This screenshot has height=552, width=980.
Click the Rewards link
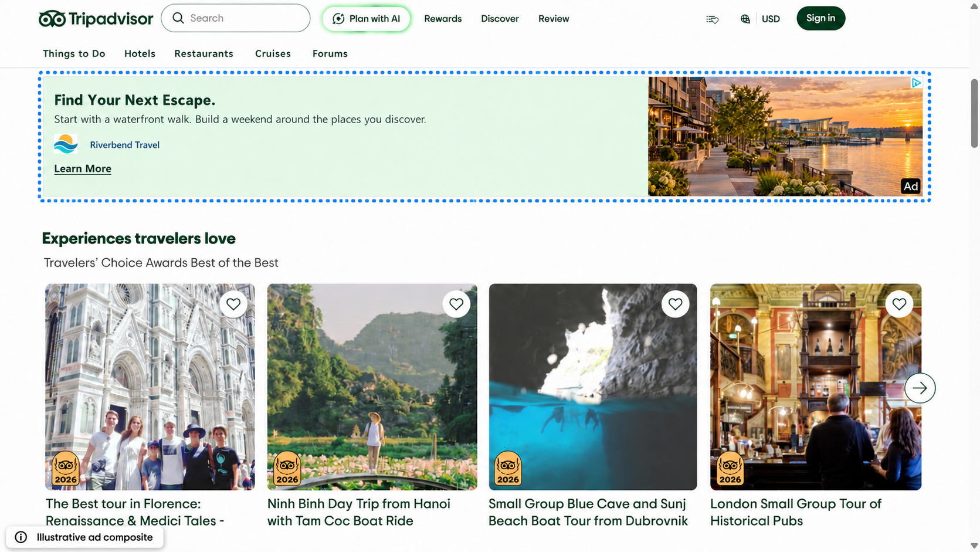[443, 19]
